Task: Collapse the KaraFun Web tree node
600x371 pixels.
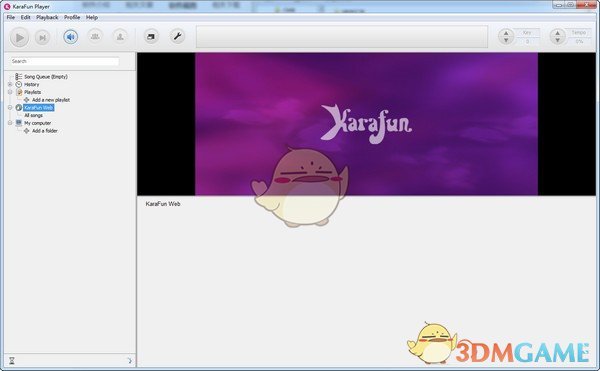Action: coord(10,107)
